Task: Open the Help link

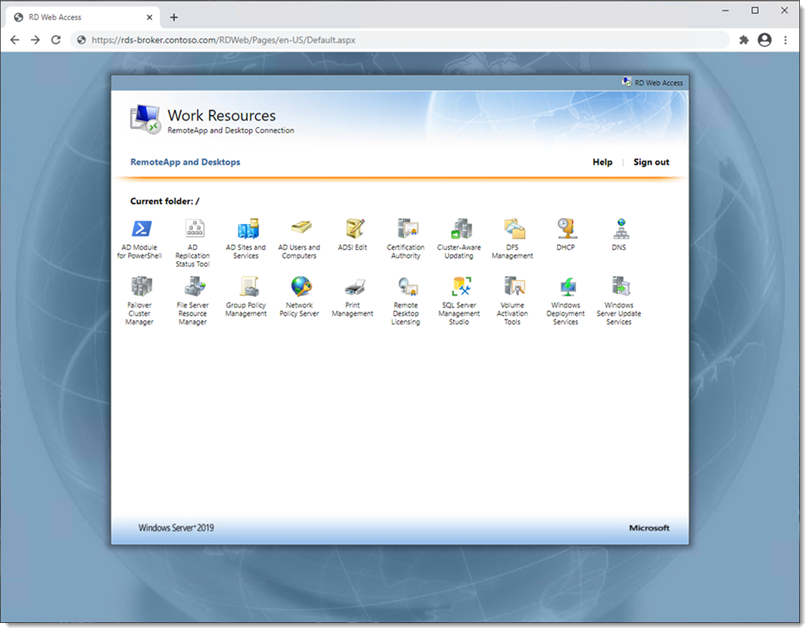Action: [603, 162]
